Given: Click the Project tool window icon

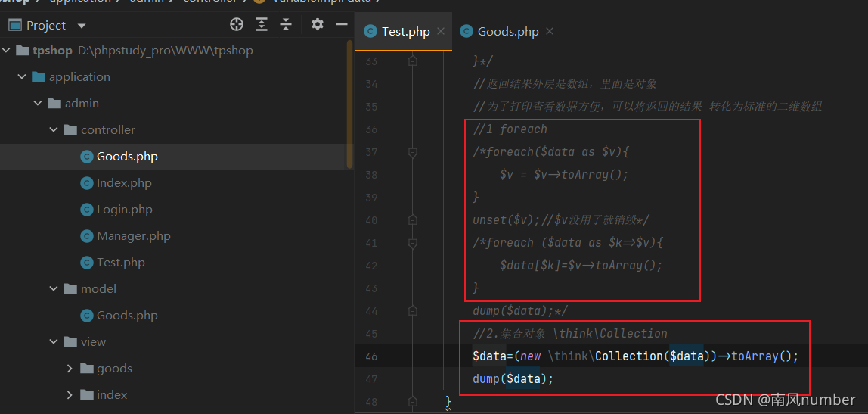Looking at the screenshot, I should point(15,25).
